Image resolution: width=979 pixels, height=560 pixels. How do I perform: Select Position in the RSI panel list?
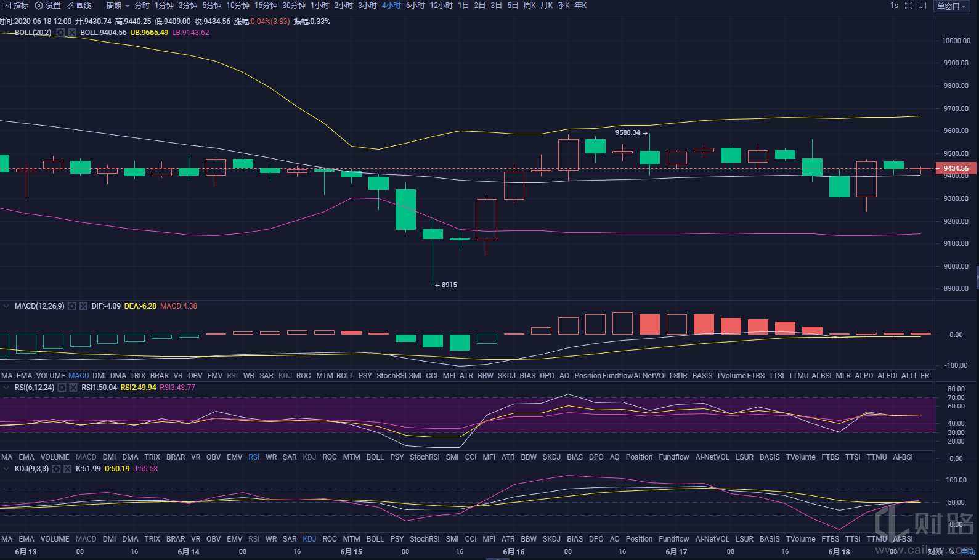pyautogui.click(x=639, y=457)
